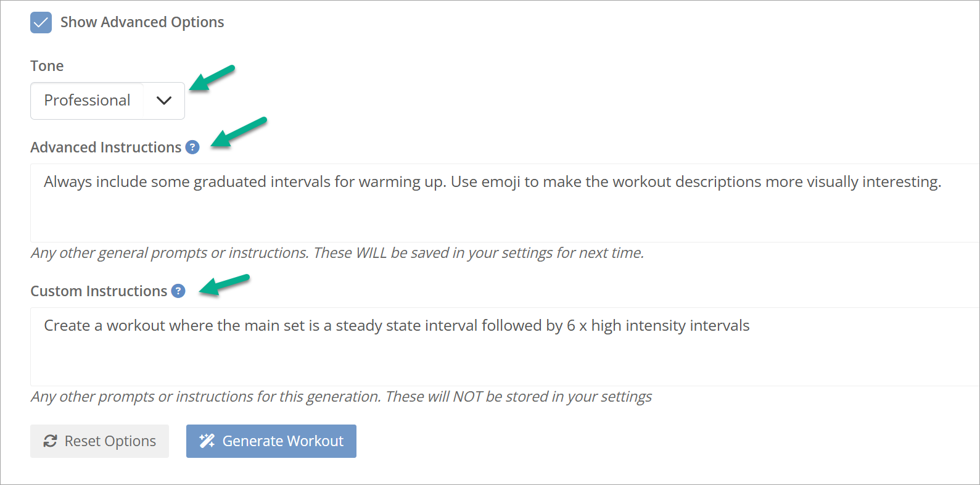This screenshot has height=485, width=980.
Task: Click the magic wand icon in Generate Workout
Action: (x=207, y=441)
